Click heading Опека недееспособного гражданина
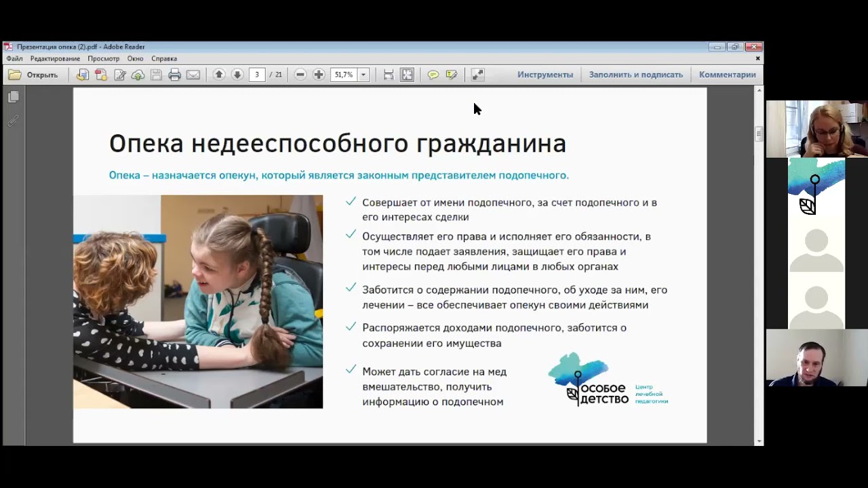 point(337,143)
